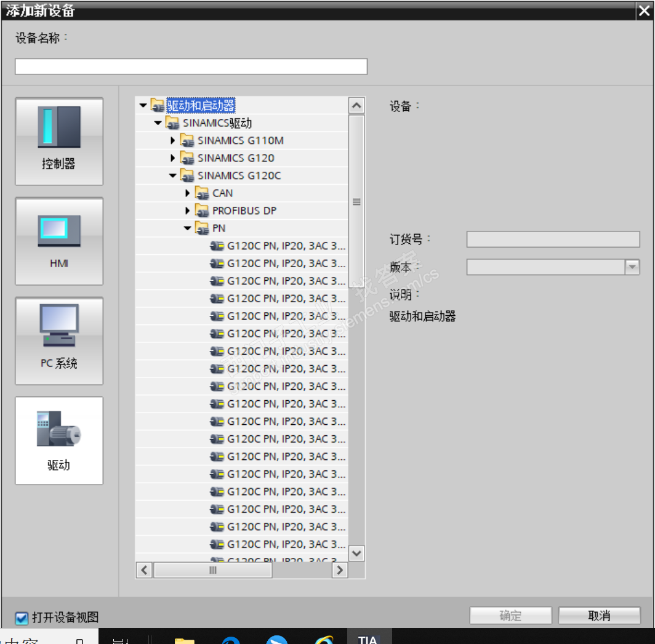This screenshot has height=644, width=655.
Task: Click the horizontal scrollbar thumb in tree
Action: click(x=213, y=570)
